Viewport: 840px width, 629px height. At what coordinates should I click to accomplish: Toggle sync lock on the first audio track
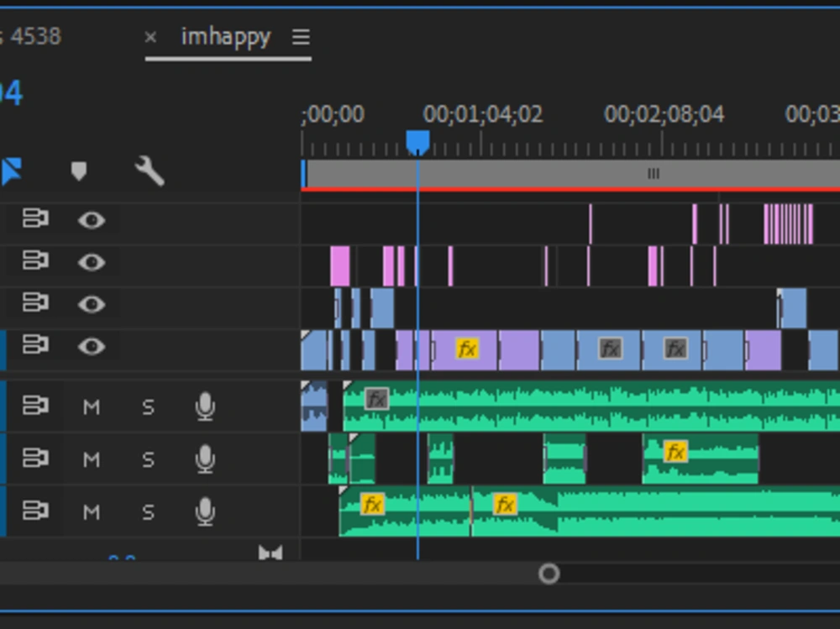point(35,406)
